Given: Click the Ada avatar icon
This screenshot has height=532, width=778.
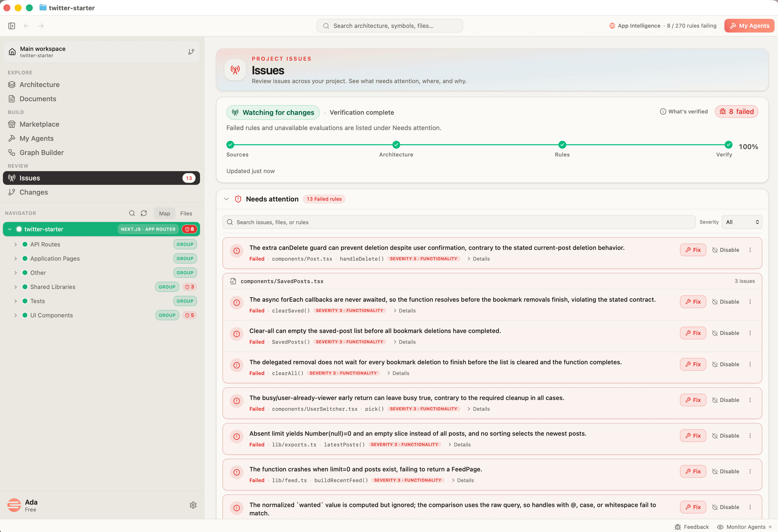Looking at the screenshot, I should 14,505.
